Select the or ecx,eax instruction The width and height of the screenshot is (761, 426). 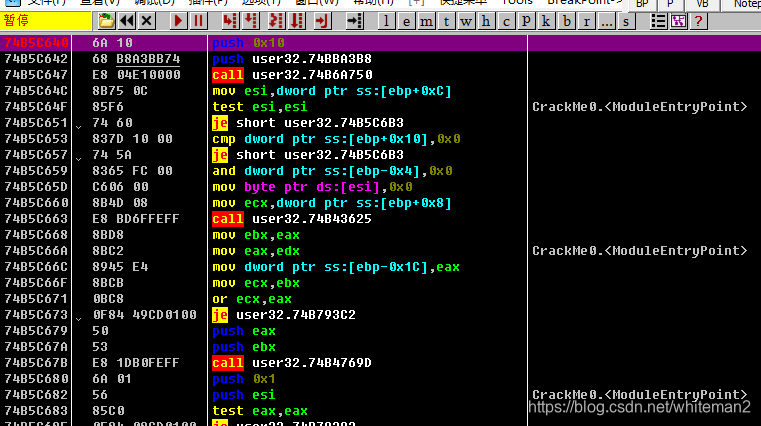pyautogui.click(x=252, y=299)
